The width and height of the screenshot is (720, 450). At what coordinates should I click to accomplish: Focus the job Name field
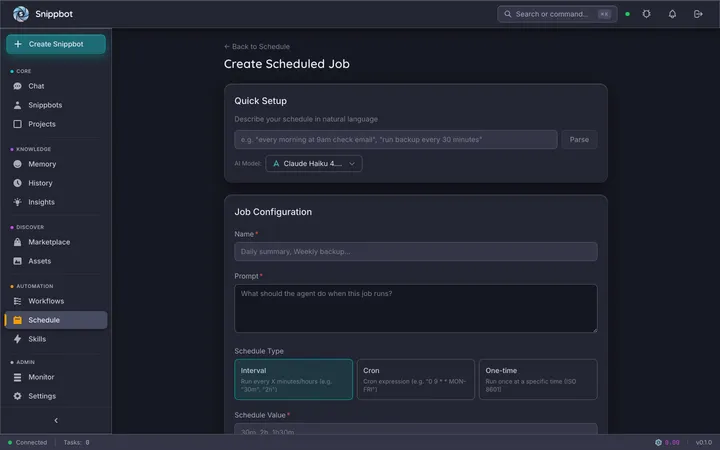[416, 252]
